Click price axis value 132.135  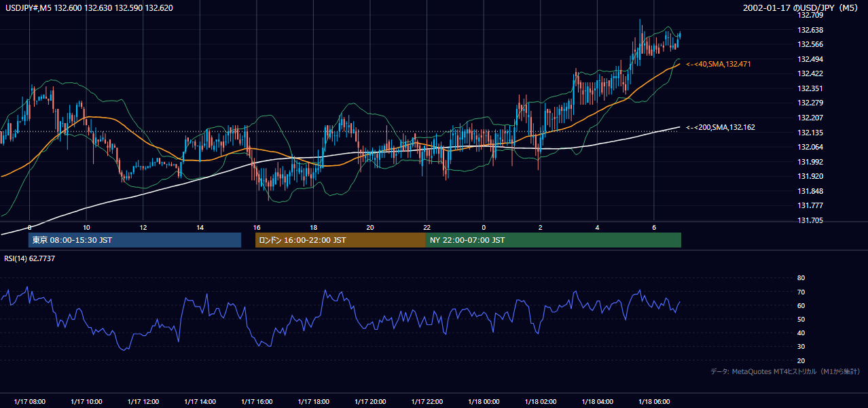(810, 133)
